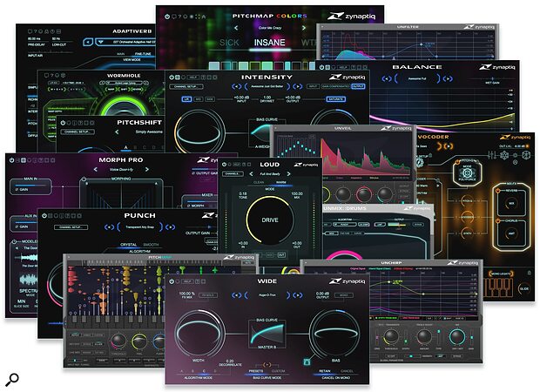Toggle the OUT button in Loud window
540x392 pixels.
coord(281,255)
